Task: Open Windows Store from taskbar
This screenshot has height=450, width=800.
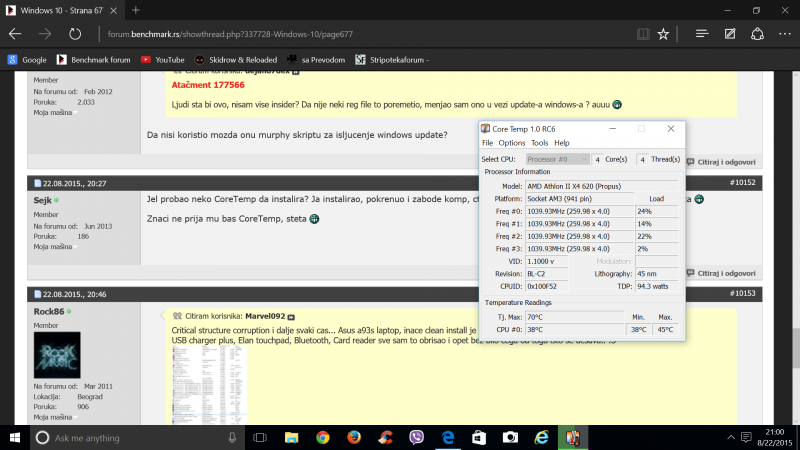Action: click(479, 438)
